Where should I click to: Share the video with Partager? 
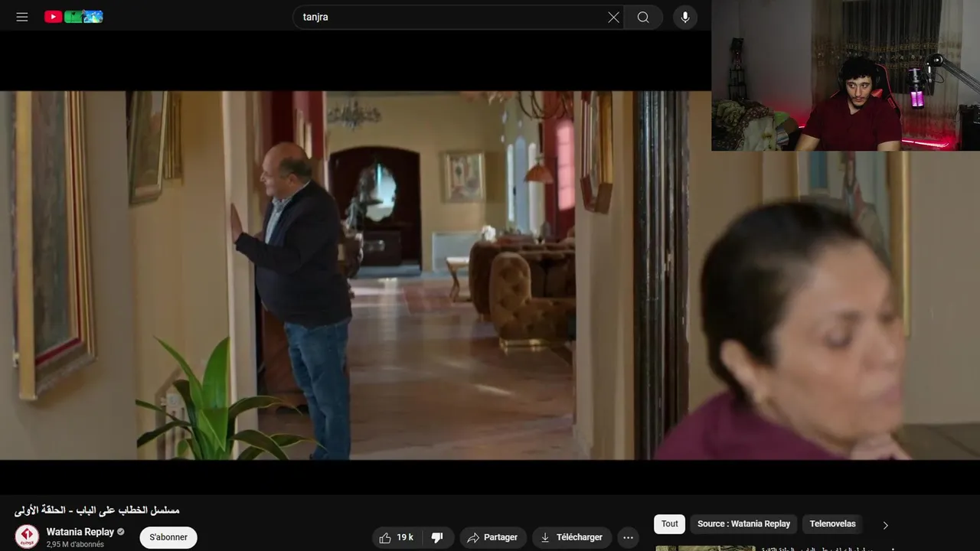[493, 537]
